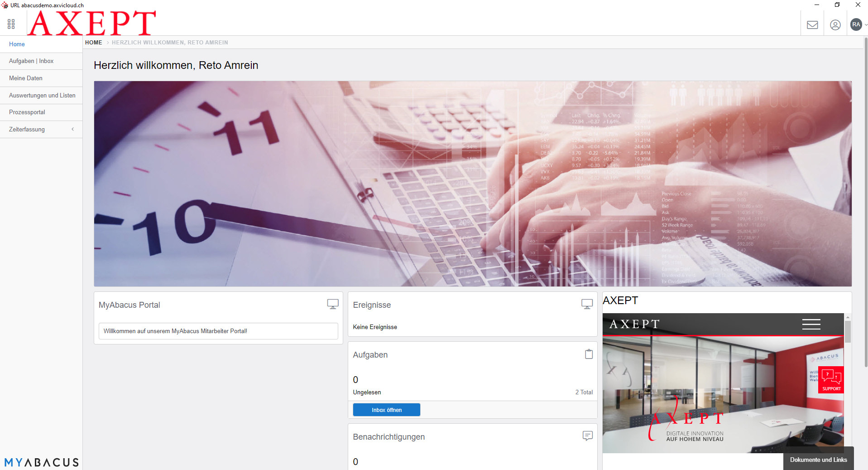
Task: Click the monitor icon in Ereignisse card
Action: (x=587, y=304)
